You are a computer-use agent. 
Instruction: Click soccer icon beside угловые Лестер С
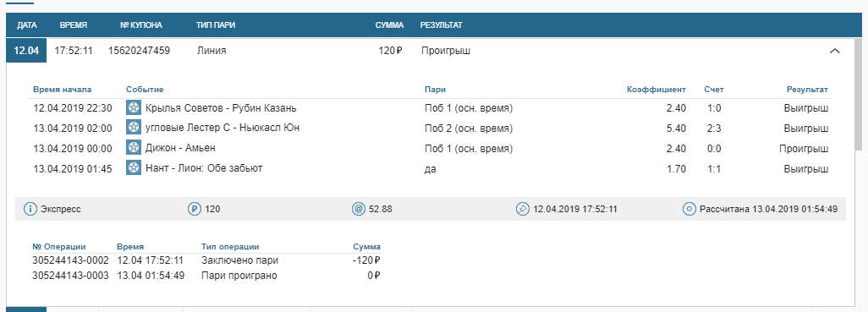[x=134, y=128]
